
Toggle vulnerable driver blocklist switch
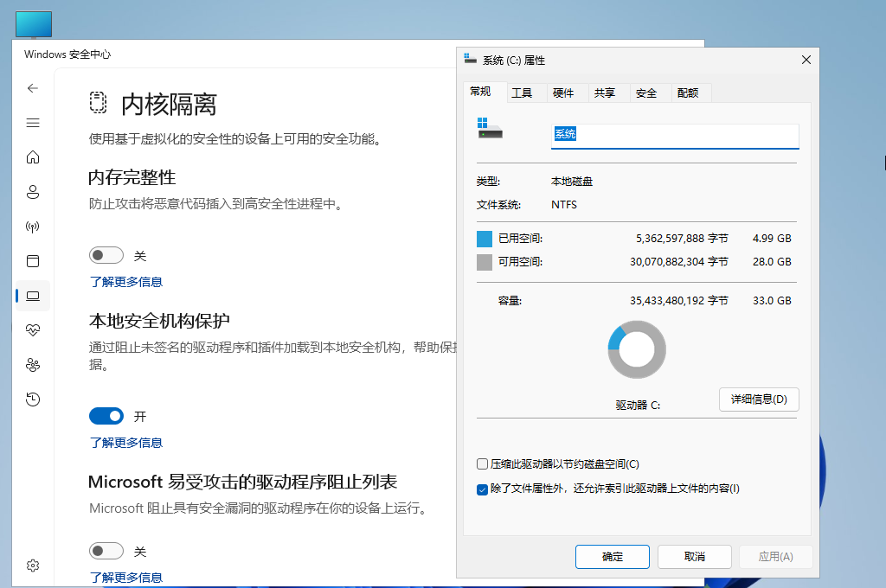106,551
